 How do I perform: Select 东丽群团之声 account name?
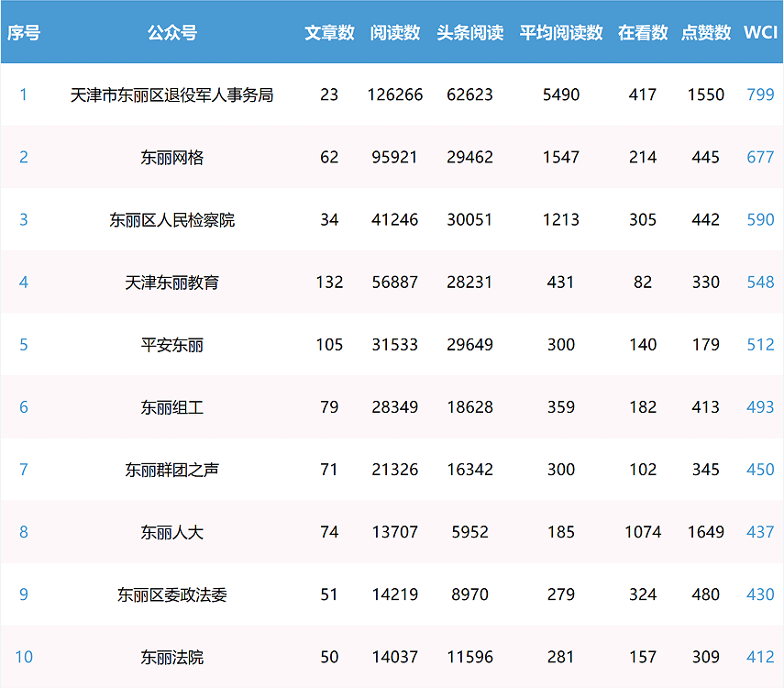[172, 471]
